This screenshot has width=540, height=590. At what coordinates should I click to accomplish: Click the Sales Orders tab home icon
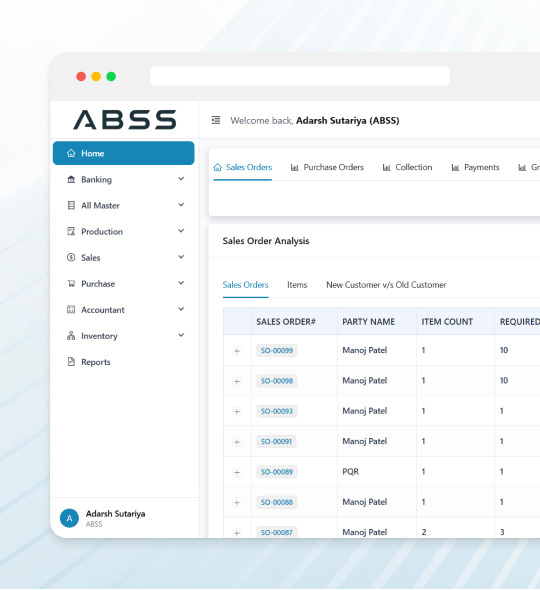click(x=218, y=167)
